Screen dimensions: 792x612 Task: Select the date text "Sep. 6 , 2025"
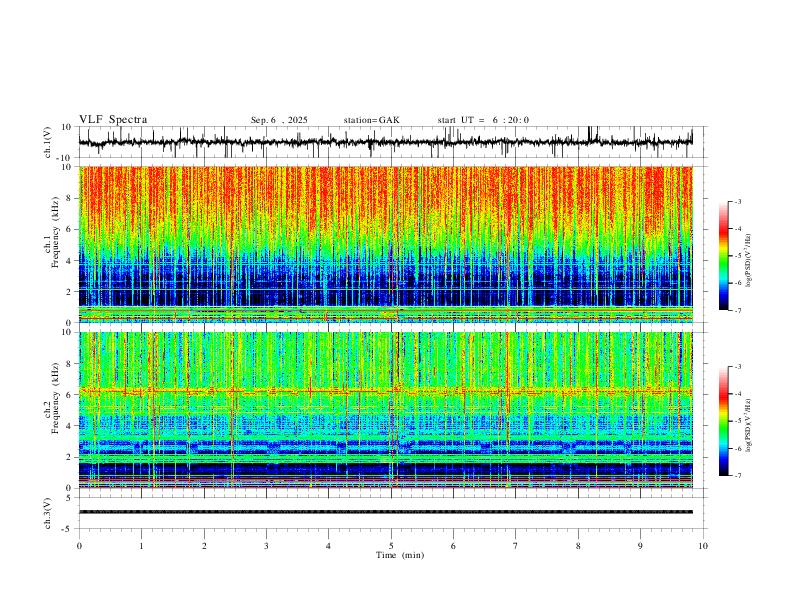click(279, 120)
